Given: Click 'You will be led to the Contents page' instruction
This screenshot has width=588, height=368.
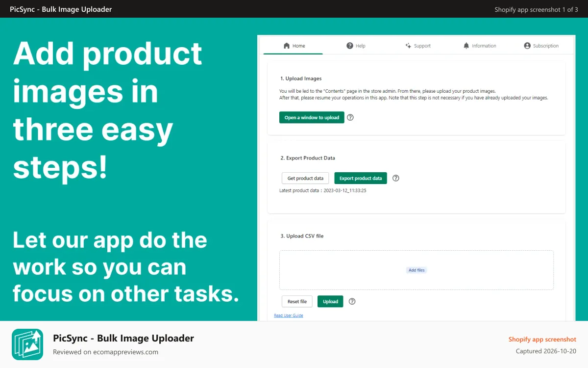Looking at the screenshot, I should click(x=388, y=91).
